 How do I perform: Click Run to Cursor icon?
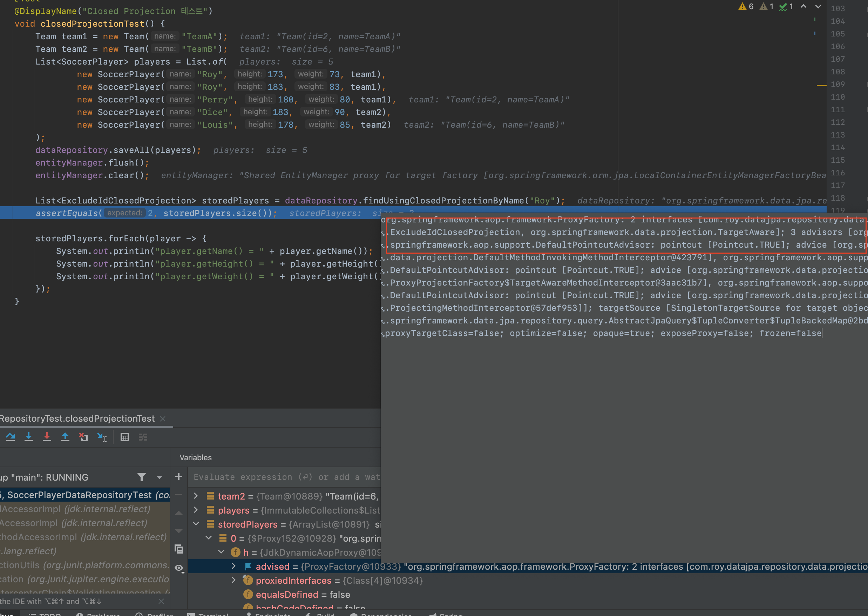click(102, 437)
